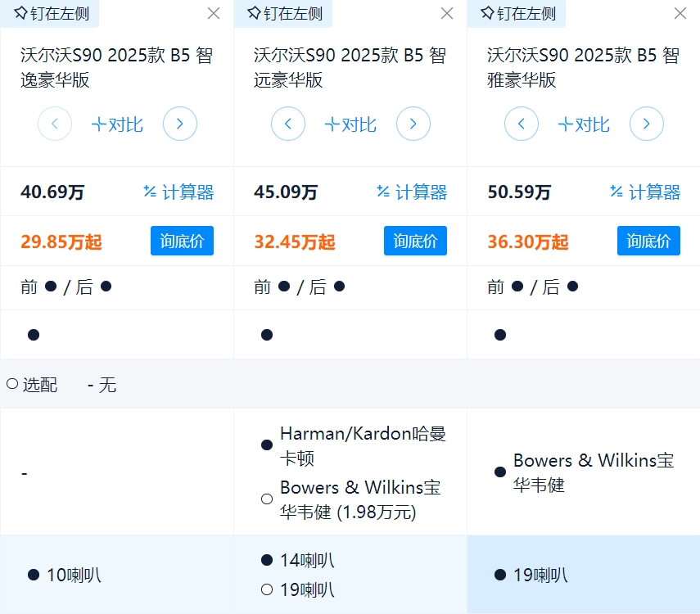Remove the 智雅豪华版 column with its X
Screen dimensions: 700x614
[x=680, y=13]
